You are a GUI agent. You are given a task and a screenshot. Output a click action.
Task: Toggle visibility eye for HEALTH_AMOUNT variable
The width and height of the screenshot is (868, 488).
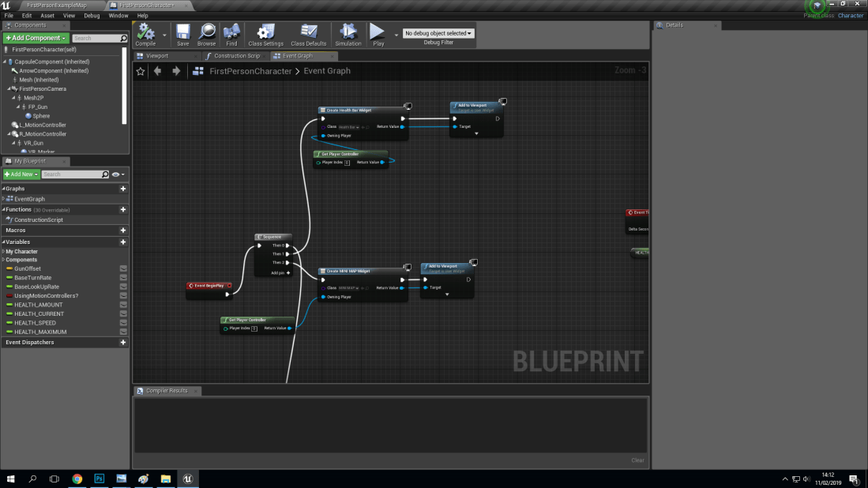pyautogui.click(x=123, y=305)
